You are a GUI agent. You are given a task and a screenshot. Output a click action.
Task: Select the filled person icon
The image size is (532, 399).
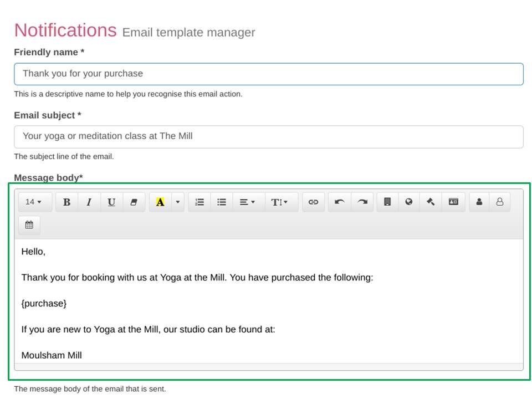(x=478, y=202)
